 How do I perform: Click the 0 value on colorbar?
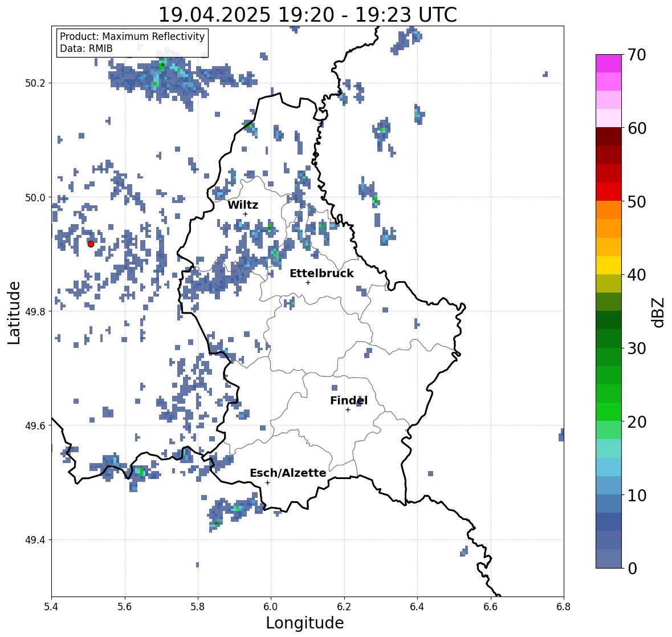[632, 569]
